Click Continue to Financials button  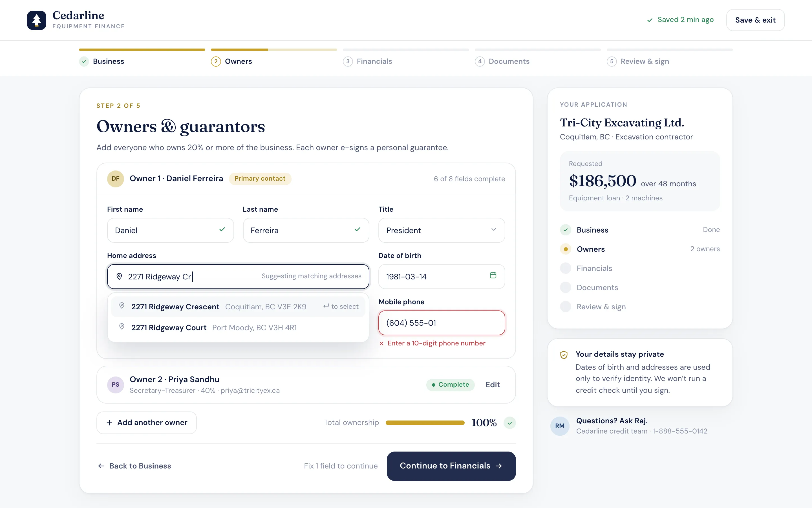coord(451,466)
